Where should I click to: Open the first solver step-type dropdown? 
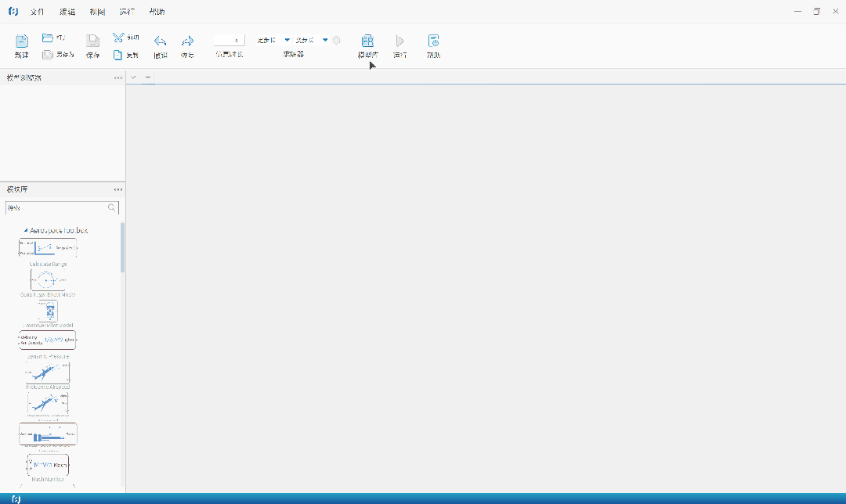(x=287, y=40)
